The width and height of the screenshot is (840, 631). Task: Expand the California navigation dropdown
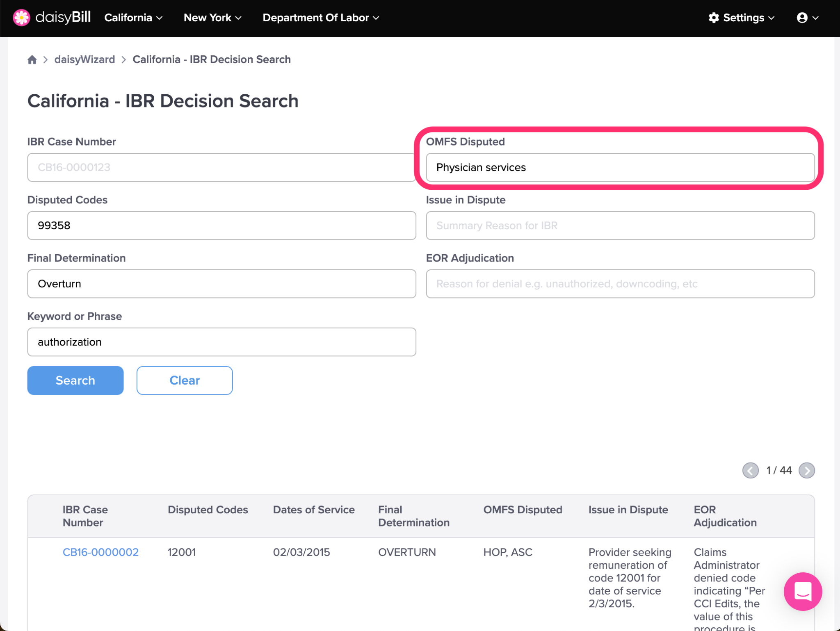pyautogui.click(x=133, y=18)
